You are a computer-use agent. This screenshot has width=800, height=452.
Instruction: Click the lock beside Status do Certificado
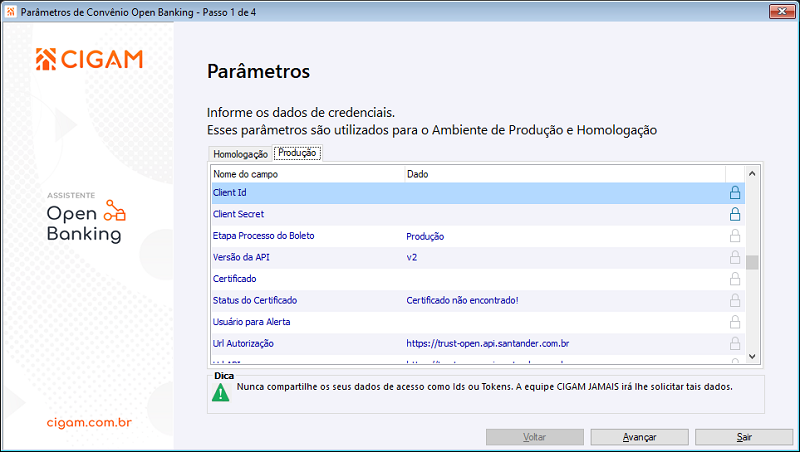coord(735,300)
